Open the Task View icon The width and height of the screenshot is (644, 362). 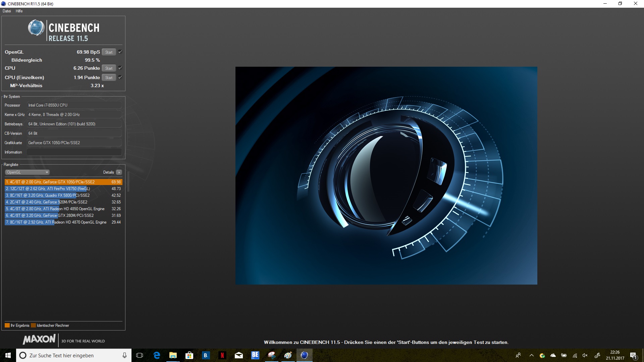[140, 355]
